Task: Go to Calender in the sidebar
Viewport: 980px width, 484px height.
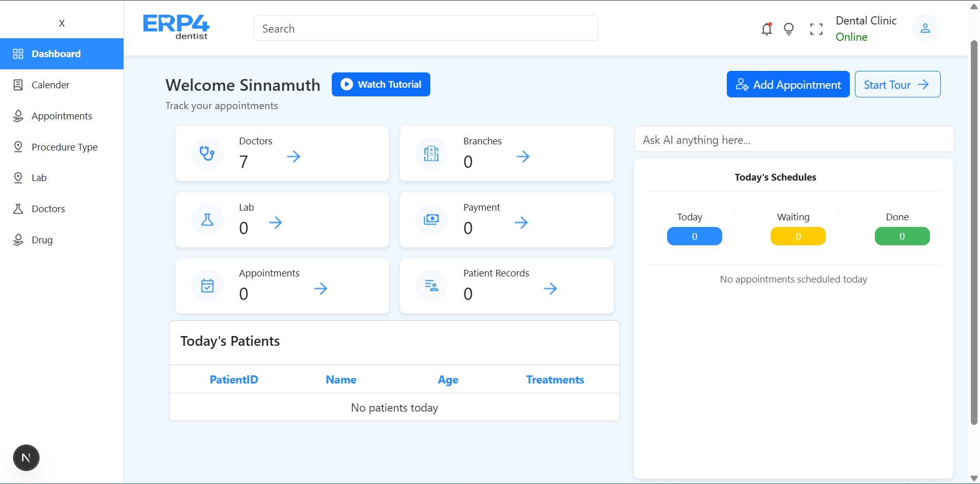Action: (x=62, y=85)
